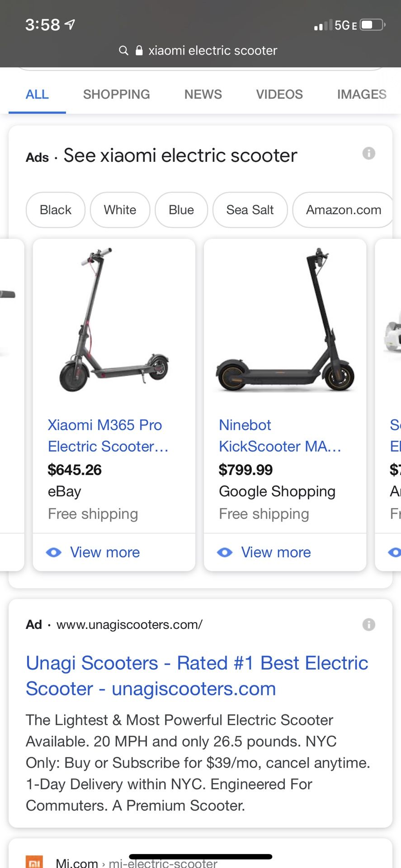
Task: Tap eye icon under Ninebot KickScooter
Action: click(225, 552)
